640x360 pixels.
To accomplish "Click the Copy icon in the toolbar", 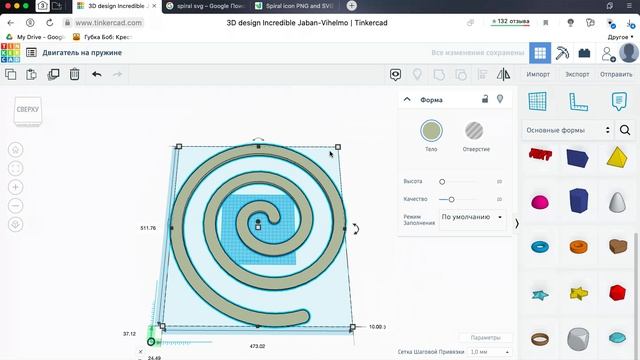I will coord(11,74).
